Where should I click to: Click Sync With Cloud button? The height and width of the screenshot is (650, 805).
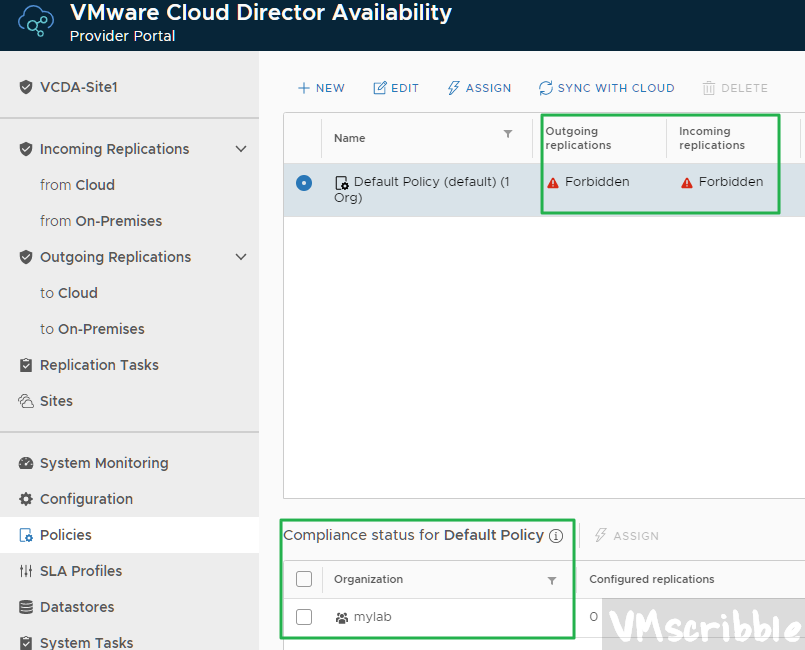tap(606, 88)
